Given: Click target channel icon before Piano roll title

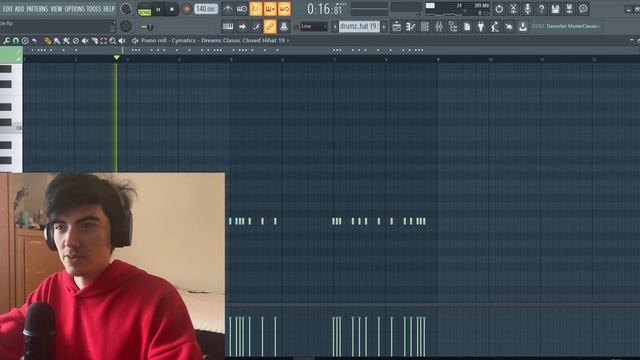Looking at the screenshot, I should click(x=135, y=40).
